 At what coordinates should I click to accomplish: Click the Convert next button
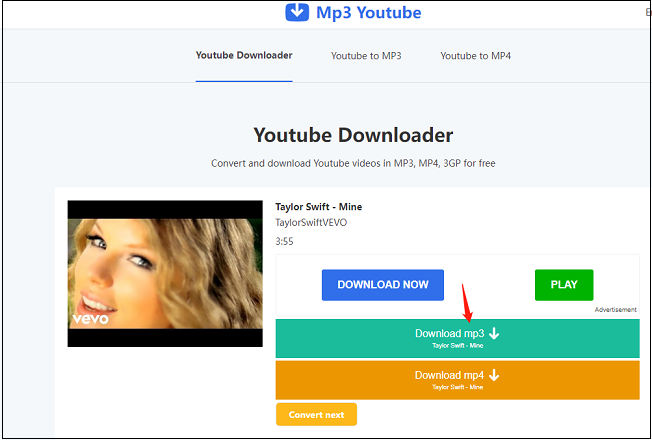point(316,415)
